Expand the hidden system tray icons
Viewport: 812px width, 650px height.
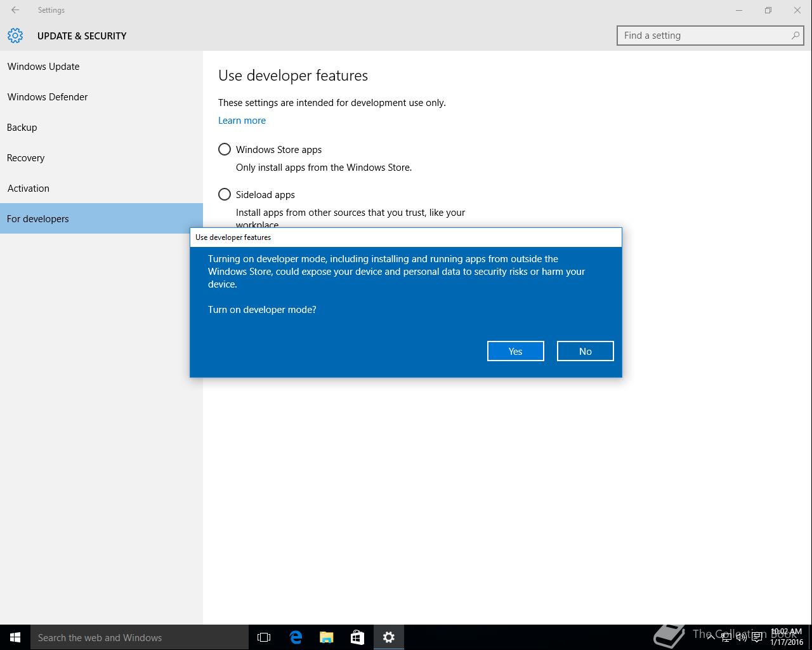coord(710,637)
